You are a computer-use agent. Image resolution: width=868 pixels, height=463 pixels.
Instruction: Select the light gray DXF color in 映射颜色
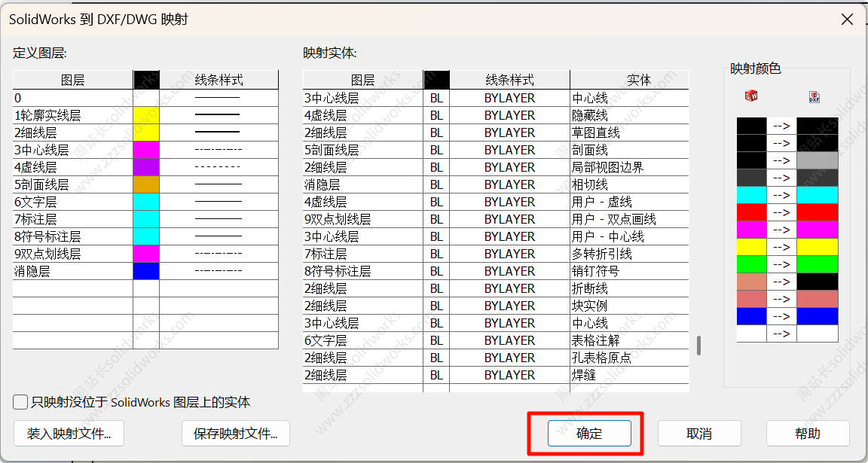tap(817, 160)
